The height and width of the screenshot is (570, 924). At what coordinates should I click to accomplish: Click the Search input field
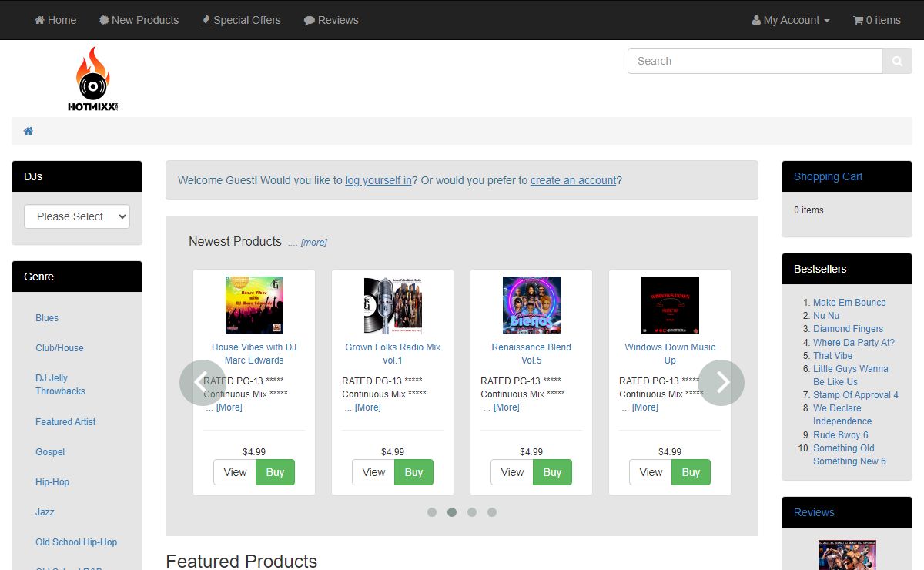755,61
